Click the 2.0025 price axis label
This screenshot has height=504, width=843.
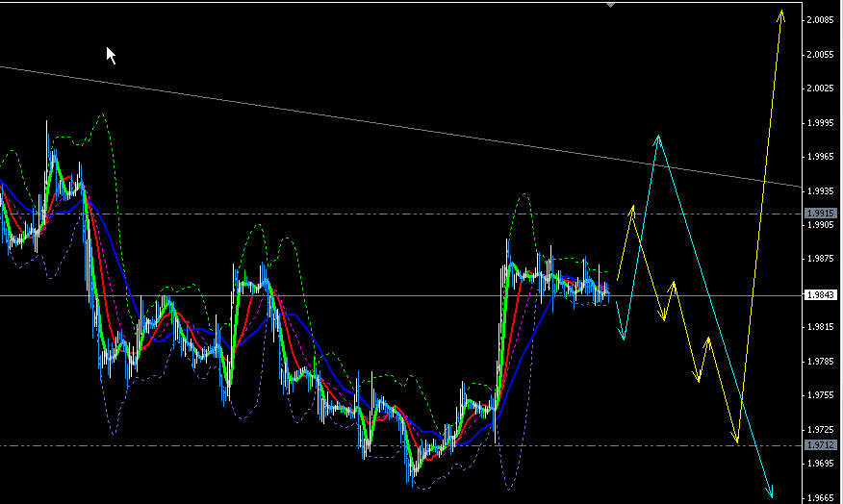click(x=821, y=88)
